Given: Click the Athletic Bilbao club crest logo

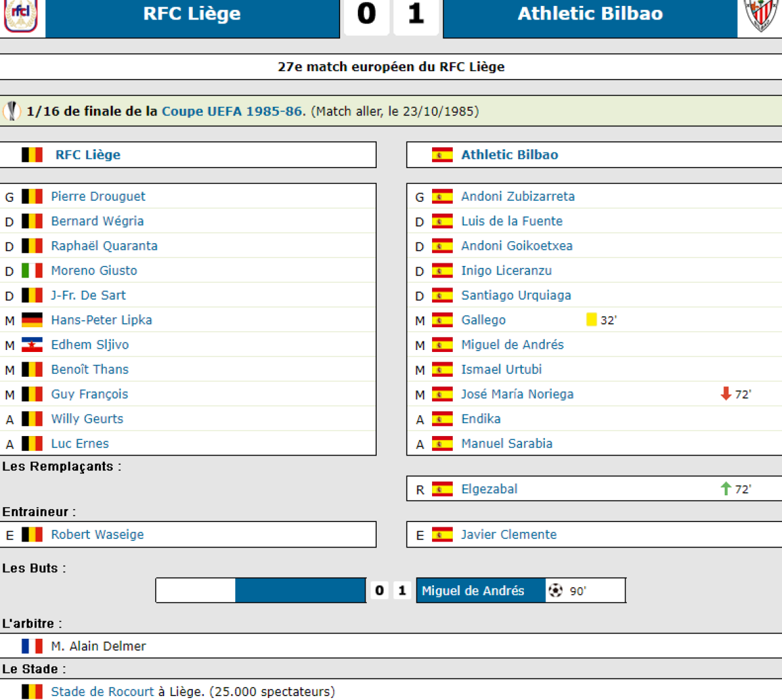Looking at the screenshot, I should [760, 14].
